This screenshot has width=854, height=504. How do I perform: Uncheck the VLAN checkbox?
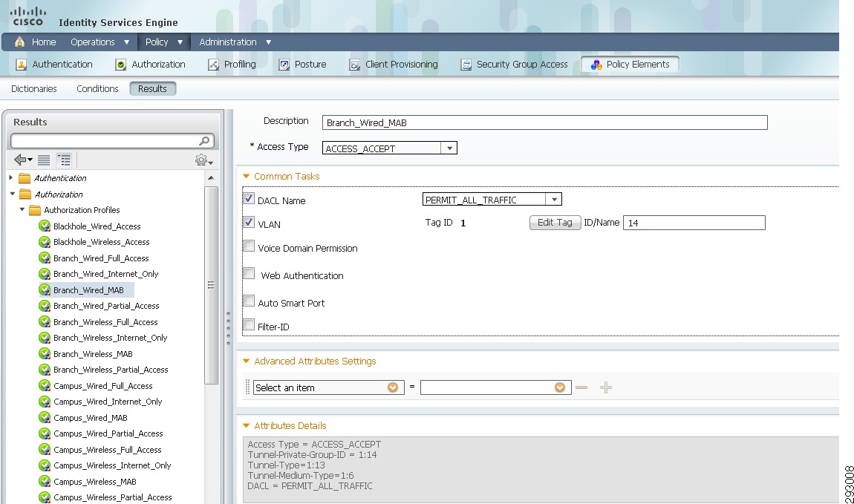click(x=249, y=222)
